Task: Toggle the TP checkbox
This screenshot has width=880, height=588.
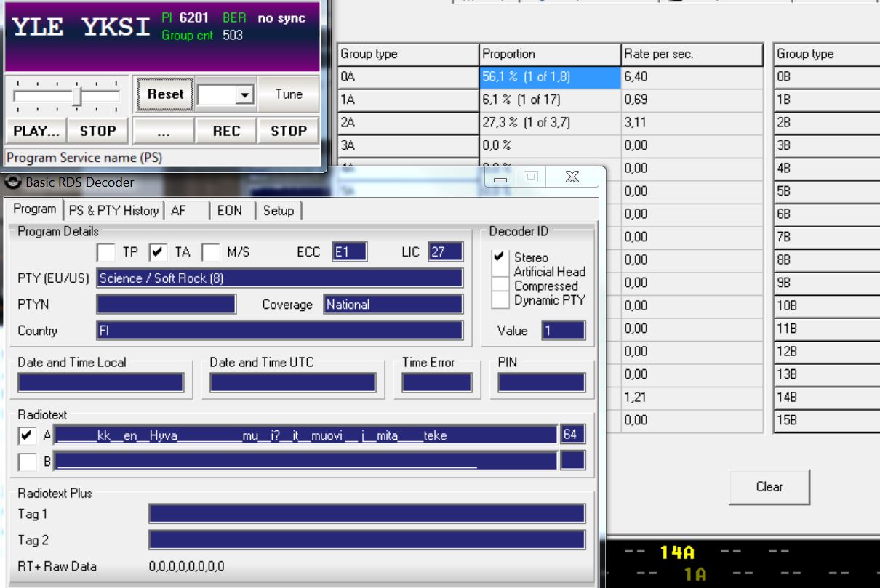Action: coord(106,252)
